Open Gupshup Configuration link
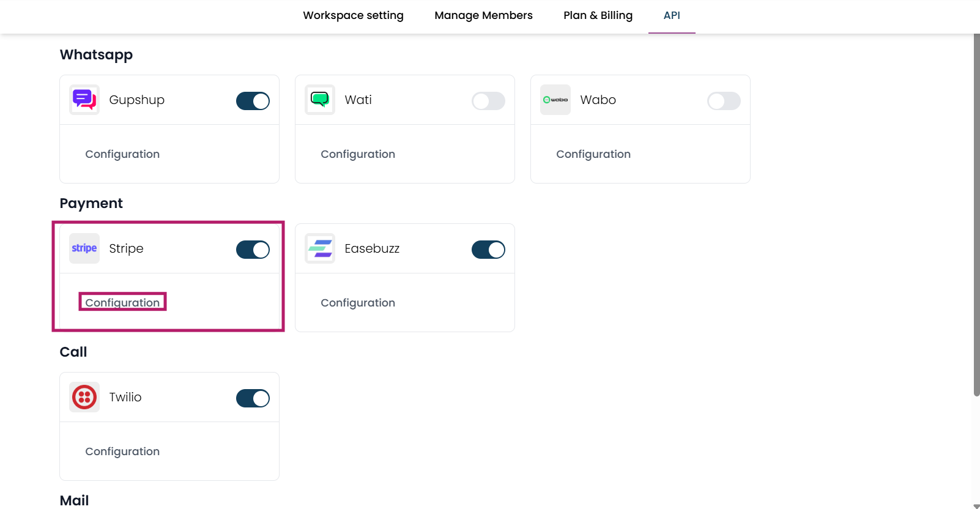 point(122,154)
